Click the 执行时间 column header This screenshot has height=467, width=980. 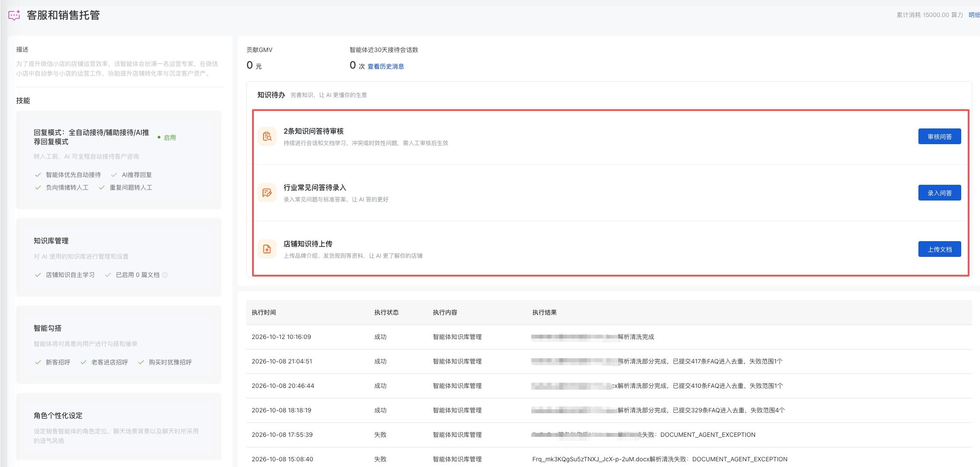click(264, 312)
